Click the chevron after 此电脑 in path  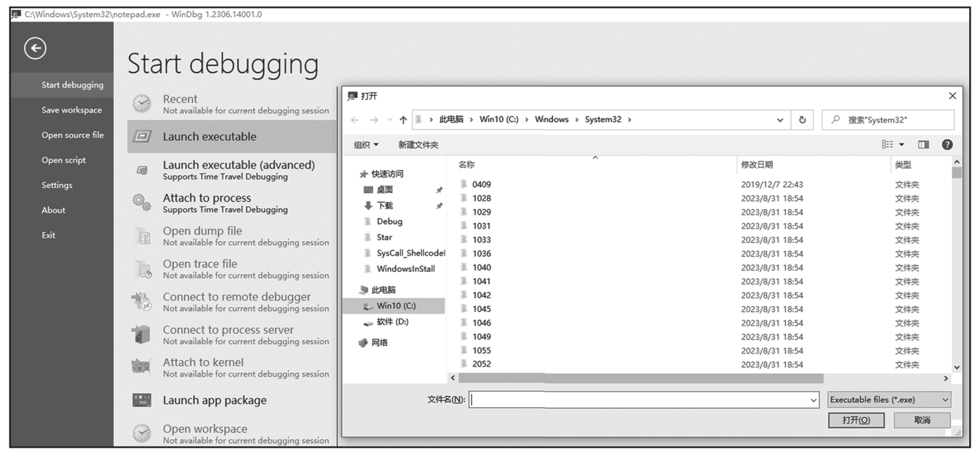(471, 120)
